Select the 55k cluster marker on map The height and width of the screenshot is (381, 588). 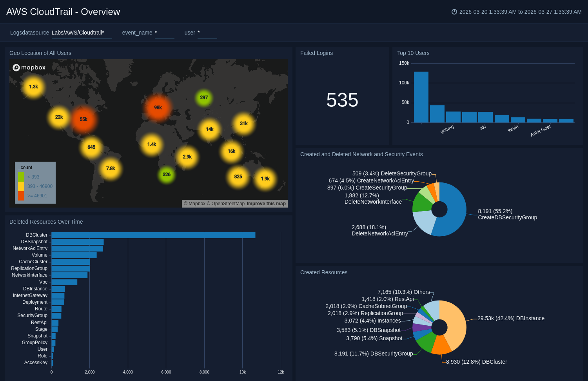(83, 119)
